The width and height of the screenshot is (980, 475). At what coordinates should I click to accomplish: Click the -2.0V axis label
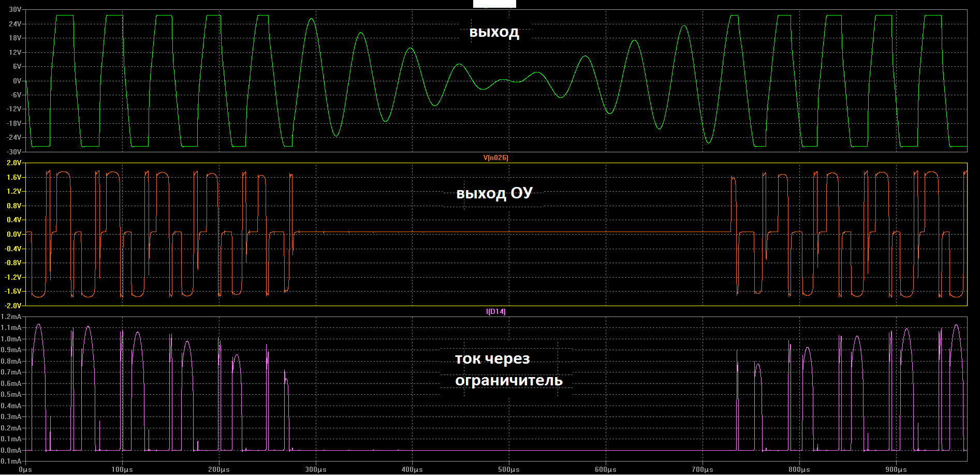pos(13,306)
